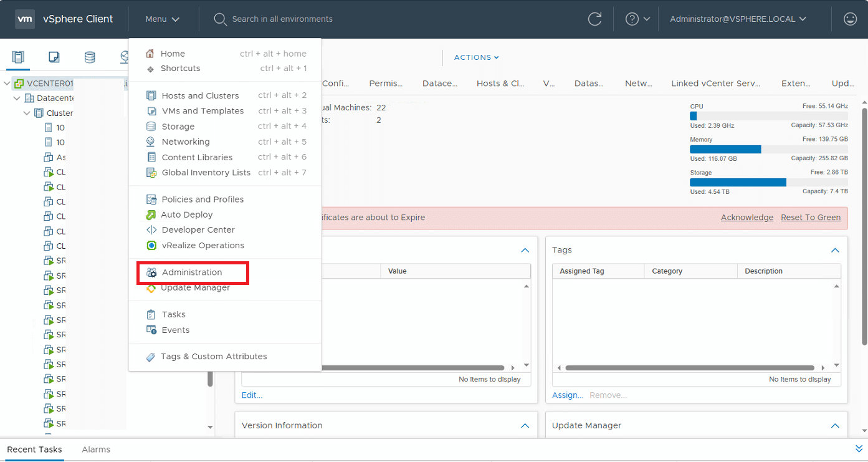Screen dimensions: 868x462
Task: Click the Home menu icon
Action: point(150,54)
